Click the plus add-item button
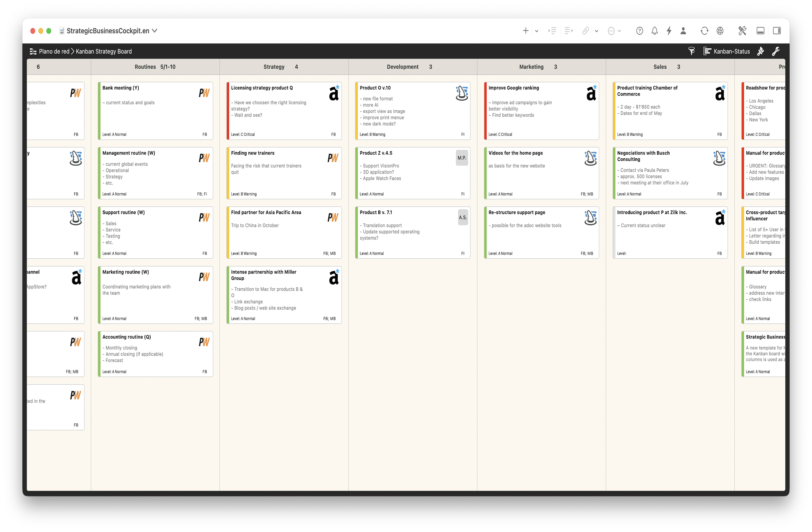 pyautogui.click(x=526, y=31)
